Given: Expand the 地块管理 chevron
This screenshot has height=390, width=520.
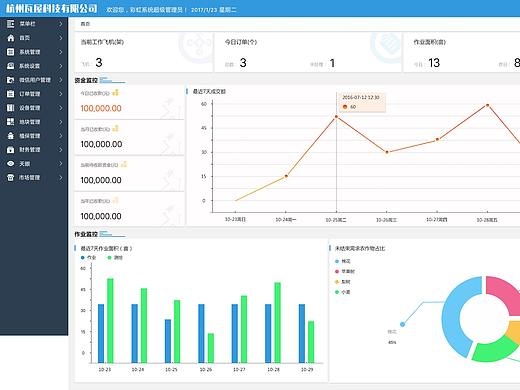Looking at the screenshot, I should click(60, 122).
